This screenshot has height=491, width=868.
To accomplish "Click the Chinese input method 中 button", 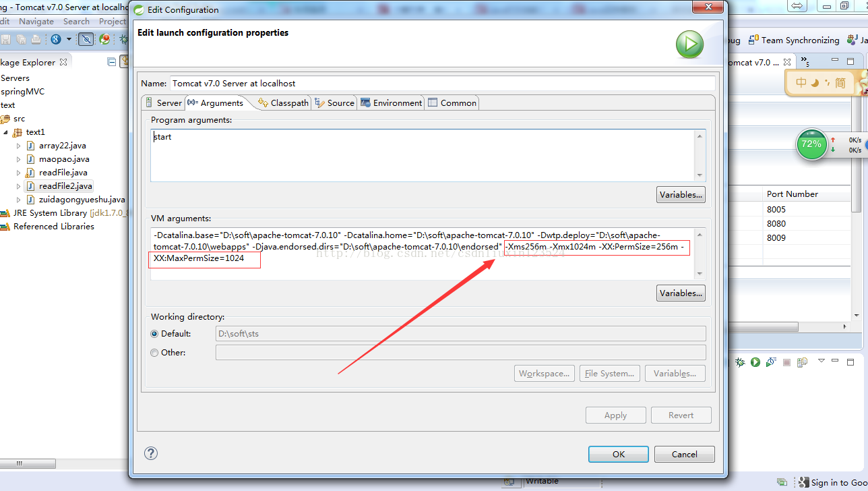I will coord(801,83).
